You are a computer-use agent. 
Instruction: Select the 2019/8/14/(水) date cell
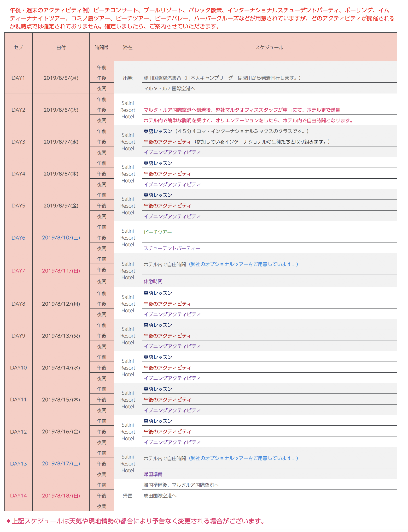(x=61, y=368)
